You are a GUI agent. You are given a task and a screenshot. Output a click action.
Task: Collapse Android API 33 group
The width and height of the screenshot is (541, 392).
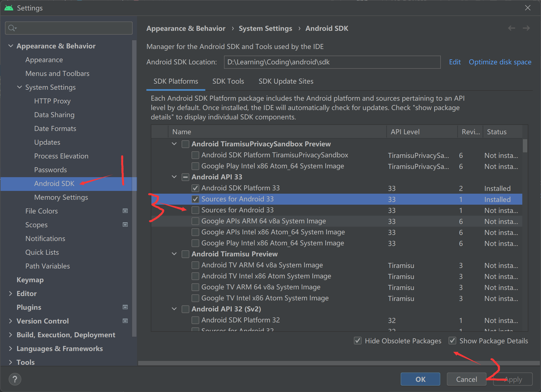174,177
